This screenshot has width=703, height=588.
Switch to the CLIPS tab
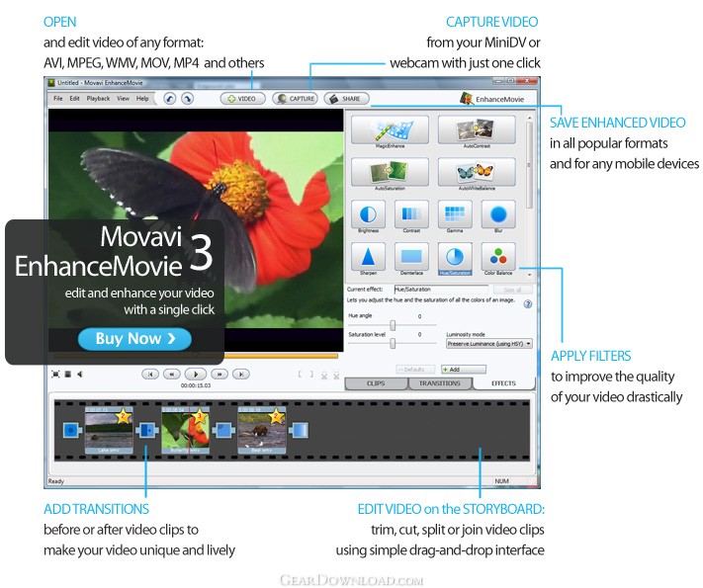click(376, 383)
